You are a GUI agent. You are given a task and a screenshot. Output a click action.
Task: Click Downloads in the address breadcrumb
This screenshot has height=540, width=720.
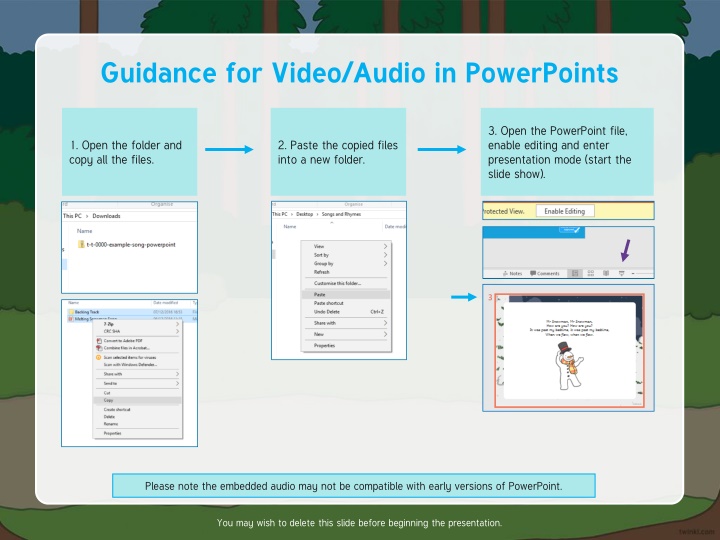coord(107,216)
